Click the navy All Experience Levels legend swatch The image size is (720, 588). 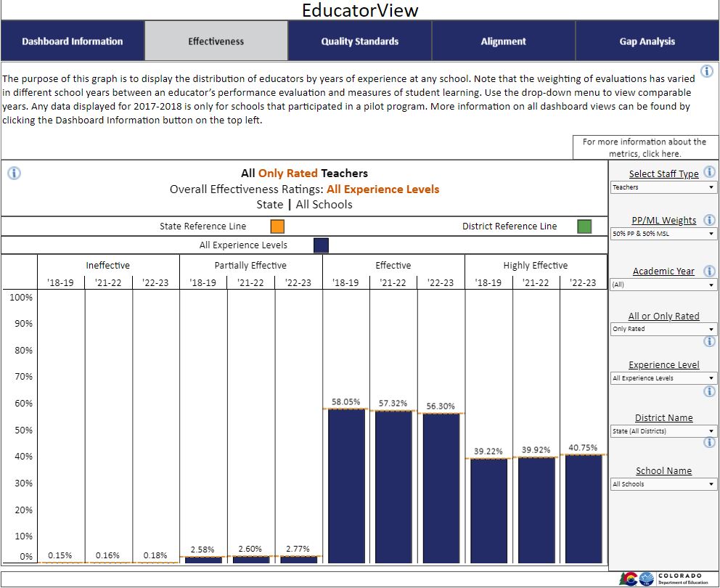321,245
